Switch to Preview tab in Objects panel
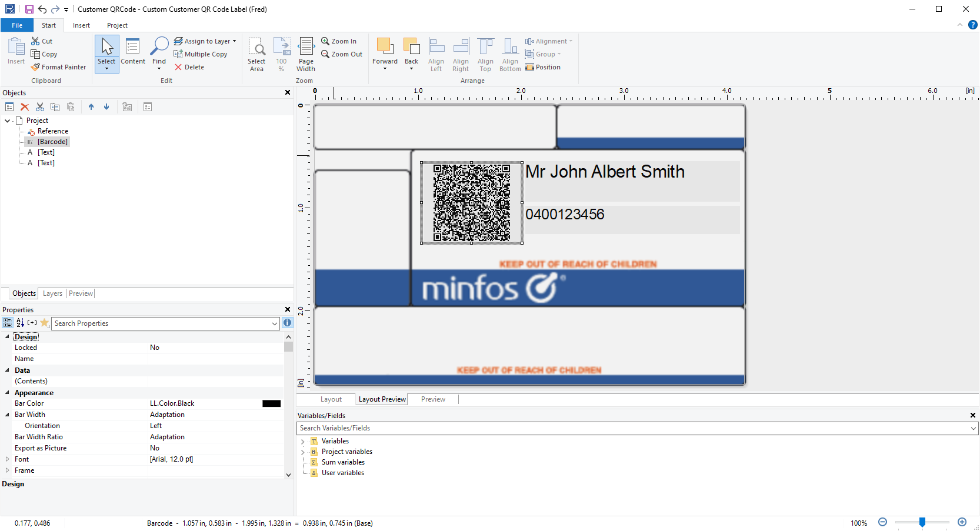The image size is (980, 531). point(81,293)
